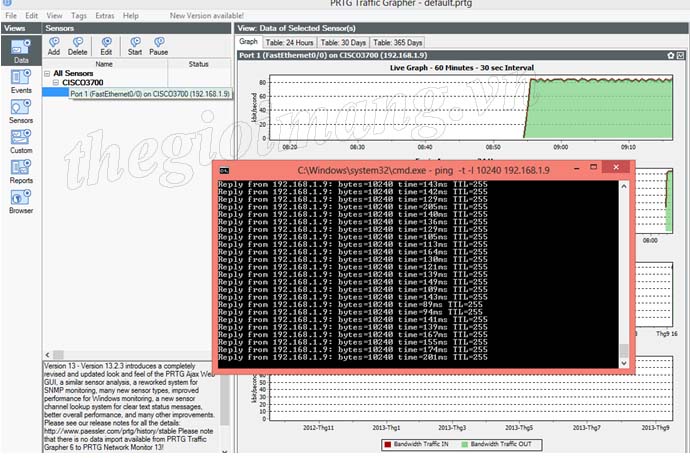690x458 pixels.
Task: Select the Port 1 FastEthernet0/0 sensor row
Action: (x=137, y=94)
